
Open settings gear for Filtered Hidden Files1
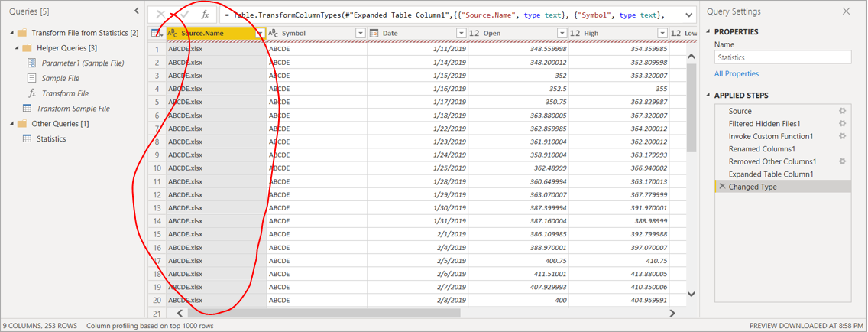tap(843, 124)
